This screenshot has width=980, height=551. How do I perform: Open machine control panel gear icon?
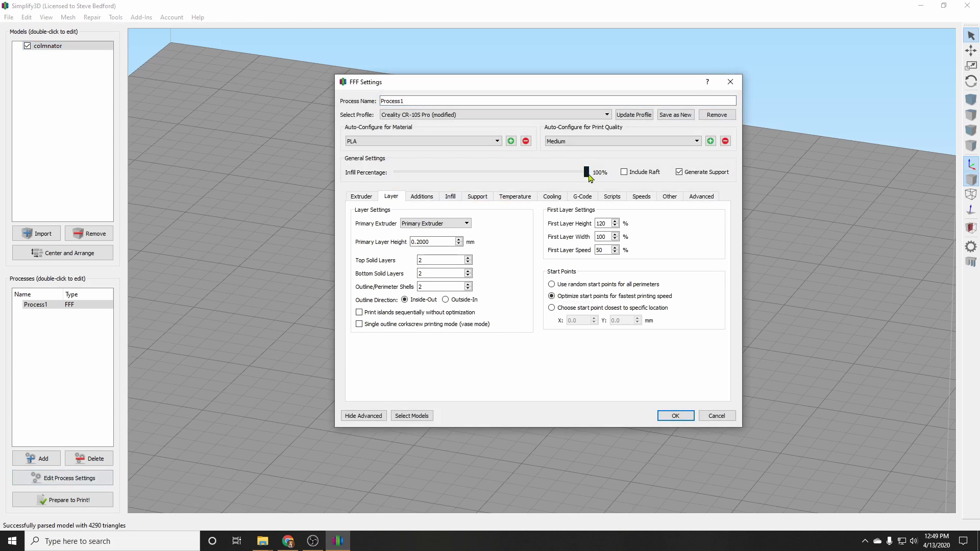[x=971, y=246]
